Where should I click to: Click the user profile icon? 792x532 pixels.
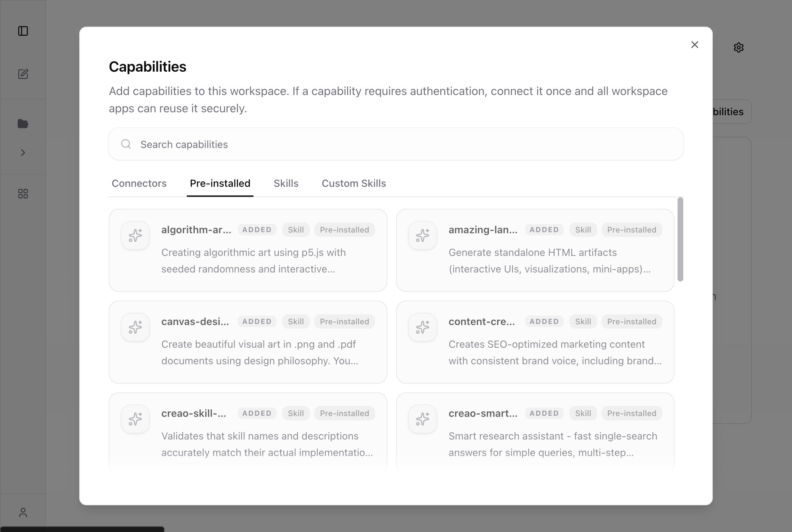coord(23,513)
